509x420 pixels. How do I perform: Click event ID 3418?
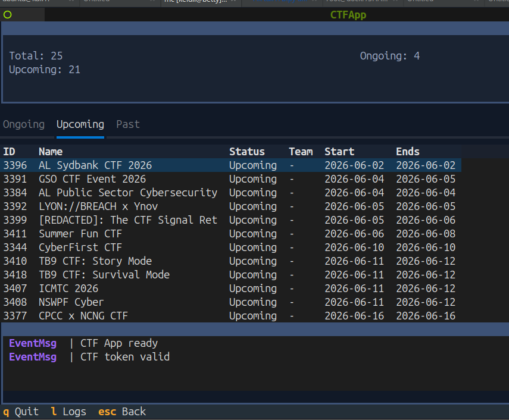pyautogui.click(x=15, y=275)
